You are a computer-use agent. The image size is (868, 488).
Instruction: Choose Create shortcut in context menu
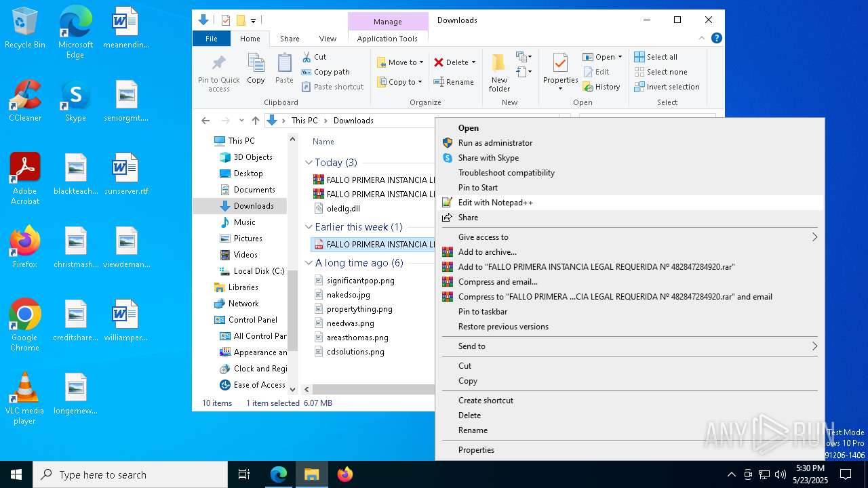coord(629,401)
